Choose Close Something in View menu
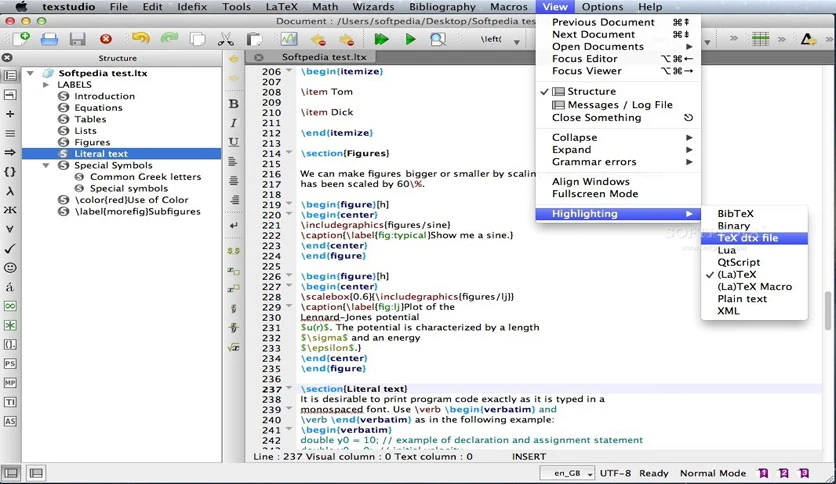This screenshot has width=836, height=484. [x=618, y=118]
